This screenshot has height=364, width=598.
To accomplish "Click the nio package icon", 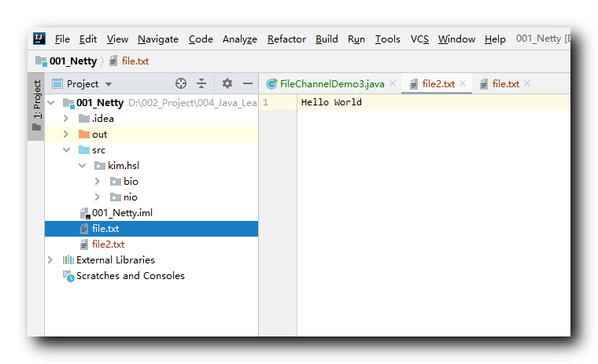I will pos(116,197).
